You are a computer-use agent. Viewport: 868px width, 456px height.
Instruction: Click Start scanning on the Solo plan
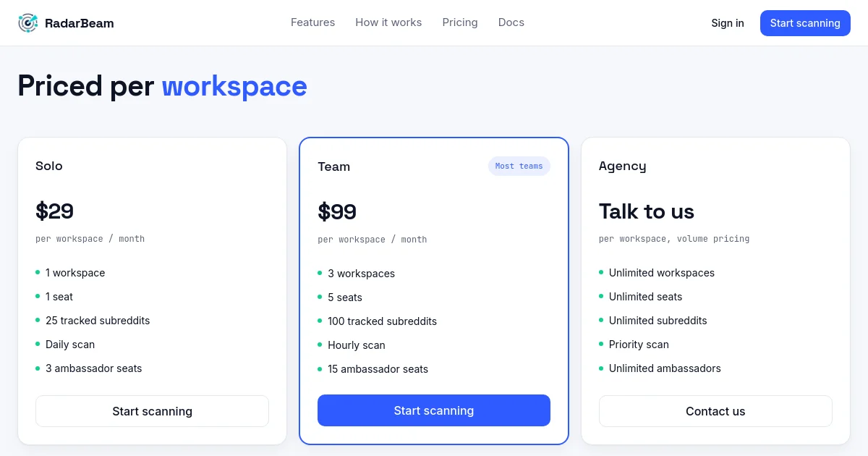(x=152, y=411)
